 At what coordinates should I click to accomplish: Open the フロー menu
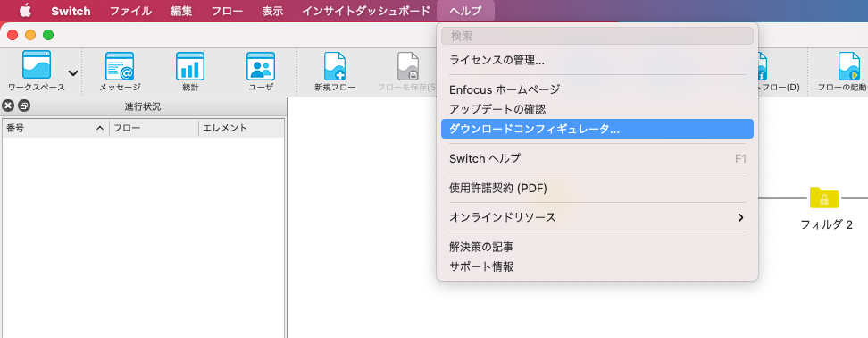tap(227, 11)
